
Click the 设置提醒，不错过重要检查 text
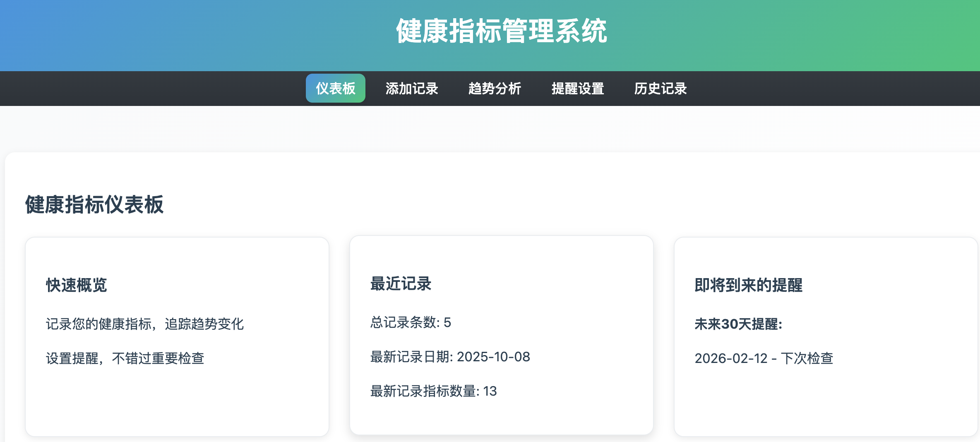tap(125, 358)
